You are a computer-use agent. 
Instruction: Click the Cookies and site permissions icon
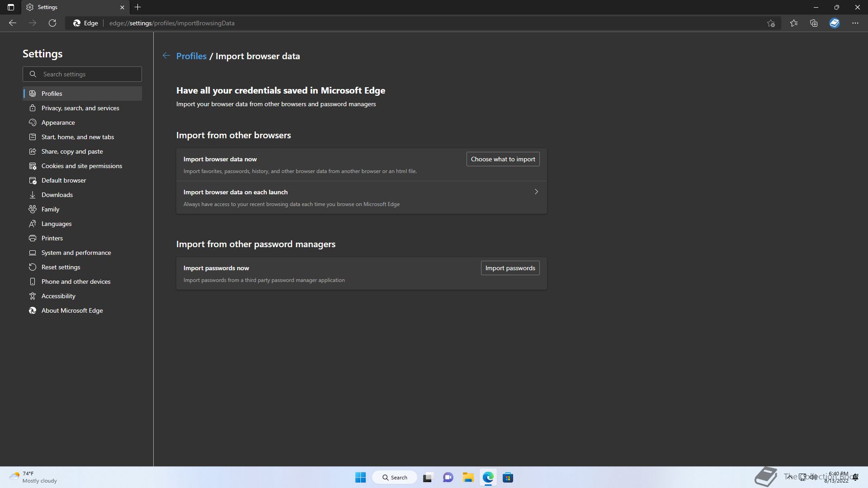pos(33,166)
